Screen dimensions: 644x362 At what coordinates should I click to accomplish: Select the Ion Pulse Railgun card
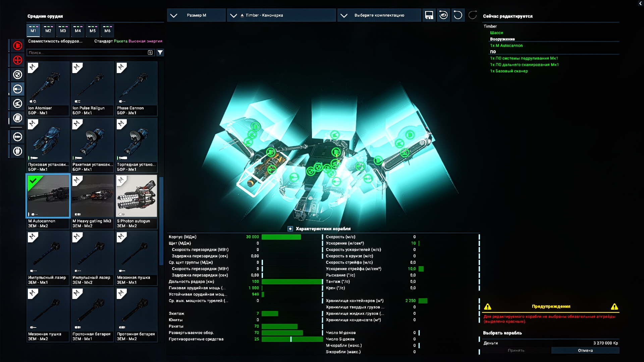point(92,89)
